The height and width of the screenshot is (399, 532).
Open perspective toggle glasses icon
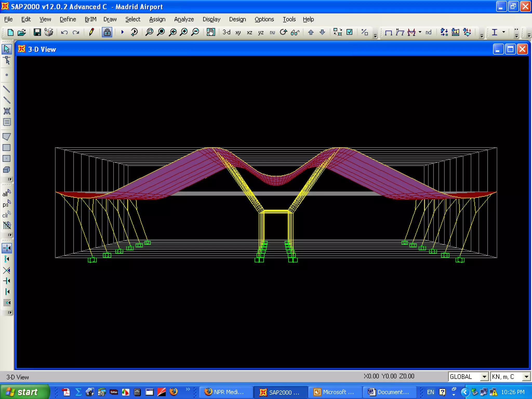point(295,32)
